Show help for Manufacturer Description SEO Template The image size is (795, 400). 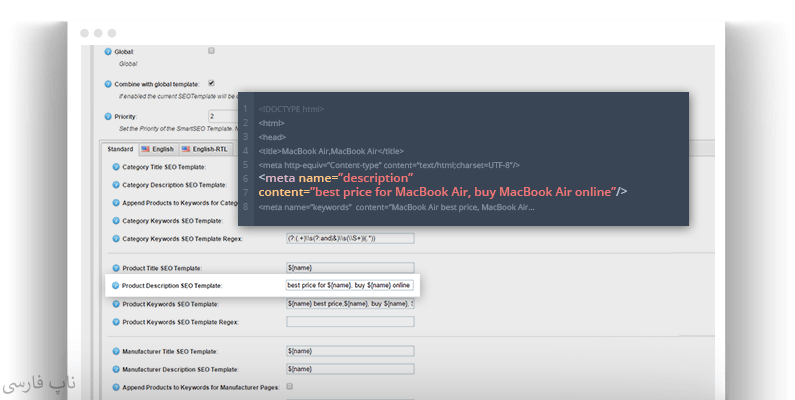pyautogui.click(x=116, y=368)
